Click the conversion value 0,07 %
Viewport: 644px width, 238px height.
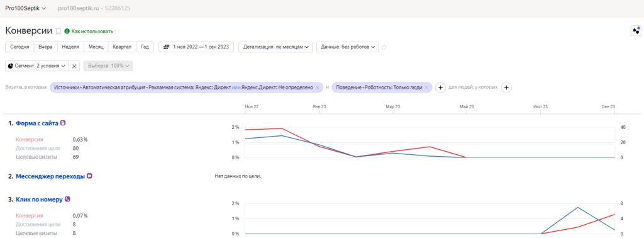80,215
